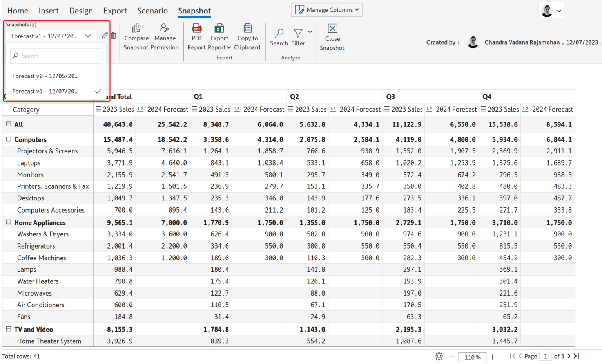Open the Home ribbon tab
Image resolution: width=602 pixels, height=364 pixels.
click(18, 11)
